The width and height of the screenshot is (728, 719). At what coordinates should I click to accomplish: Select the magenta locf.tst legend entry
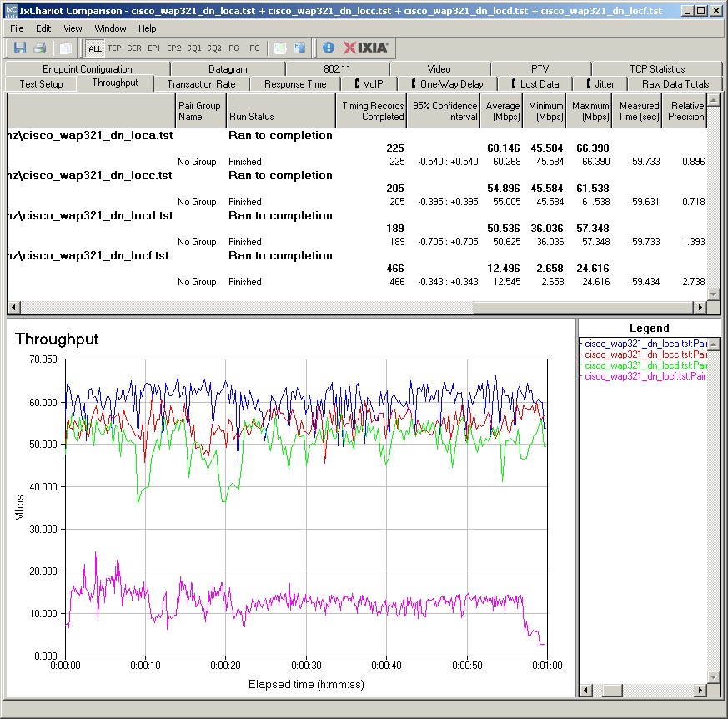(645, 375)
